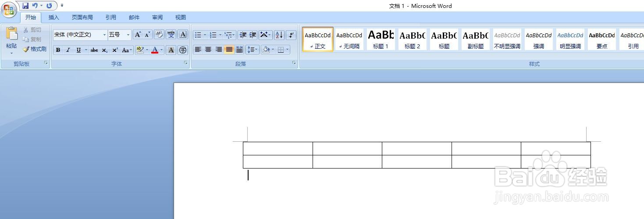Switch to the 邮件 tab
Screen dimensions: 644x219
(134, 18)
